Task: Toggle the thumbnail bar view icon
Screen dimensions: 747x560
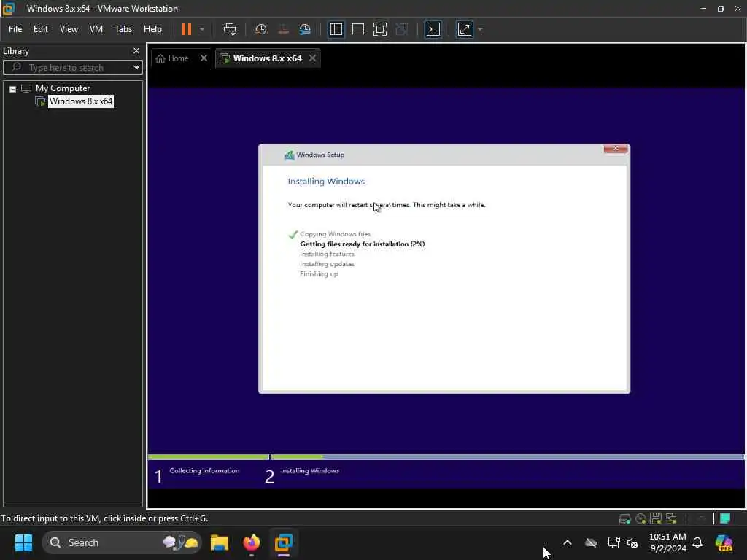Action: 357,29
